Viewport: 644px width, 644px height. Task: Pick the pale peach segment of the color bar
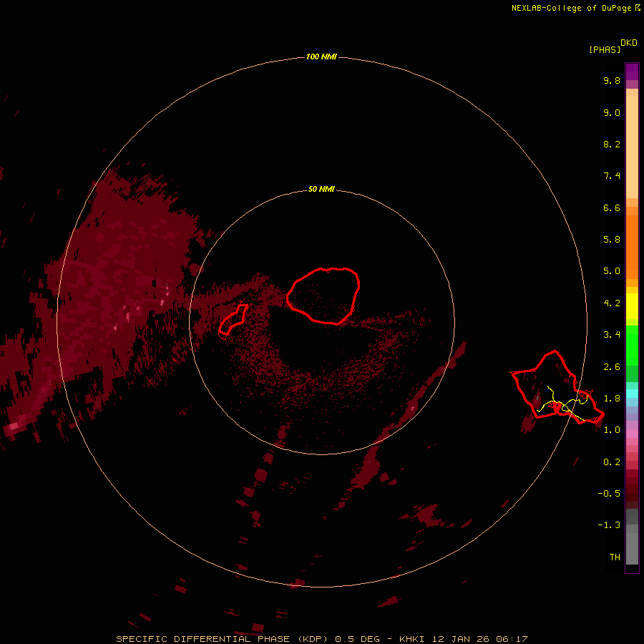[x=632, y=147]
